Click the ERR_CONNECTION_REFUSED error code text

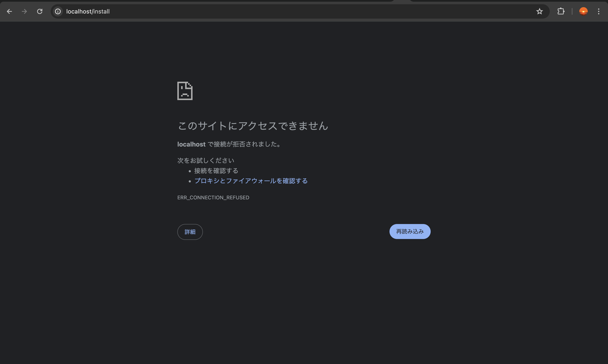coord(213,197)
